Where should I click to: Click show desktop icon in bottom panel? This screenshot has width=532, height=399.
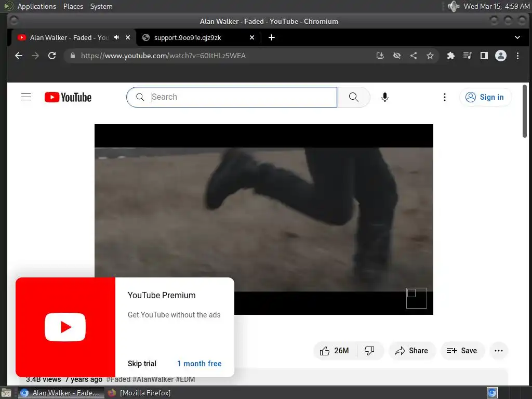(6, 393)
